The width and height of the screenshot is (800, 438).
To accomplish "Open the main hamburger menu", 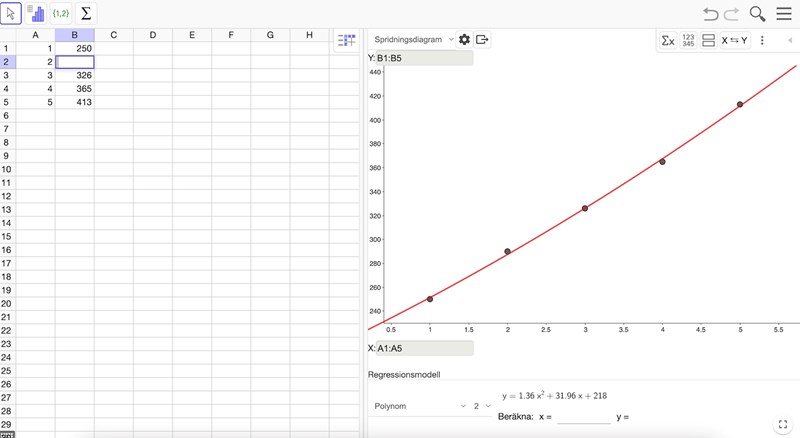I will coord(783,14).
